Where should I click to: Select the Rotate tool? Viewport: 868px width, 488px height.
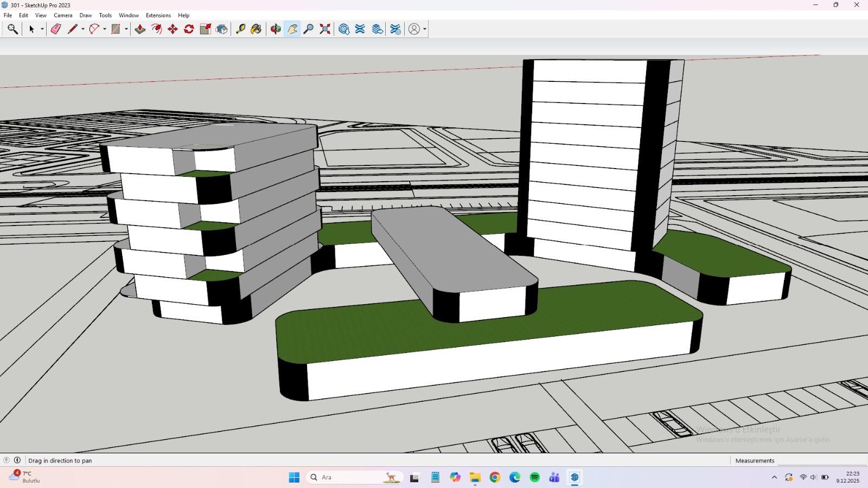coord(189,29)
